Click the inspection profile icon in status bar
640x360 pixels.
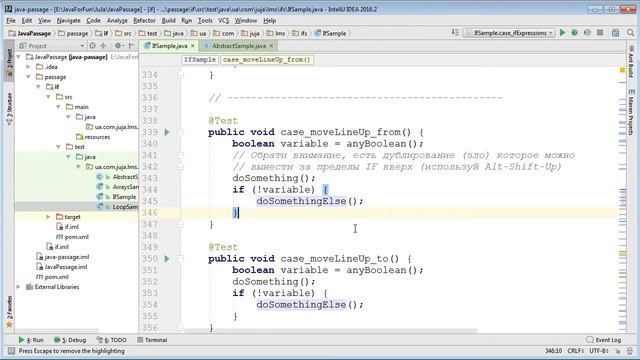631,351
